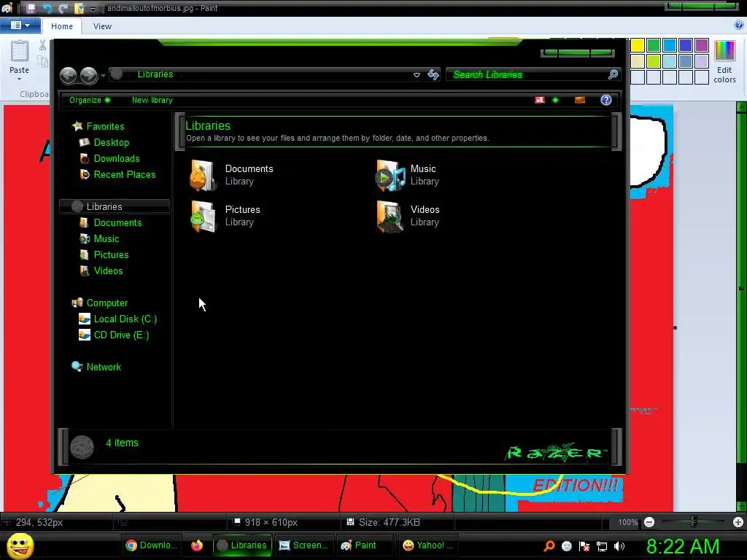Open Videos in the navigation pane tree

pos(108,271)
